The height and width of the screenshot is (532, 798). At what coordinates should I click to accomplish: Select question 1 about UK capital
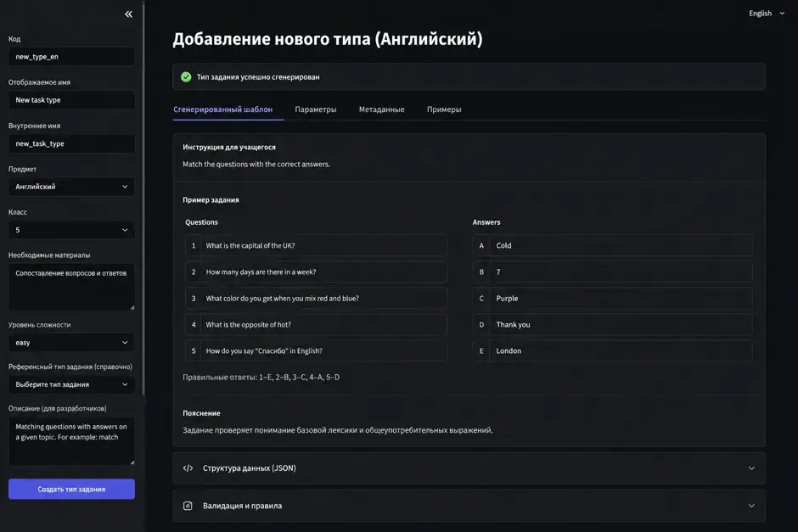tap(316, 246)
